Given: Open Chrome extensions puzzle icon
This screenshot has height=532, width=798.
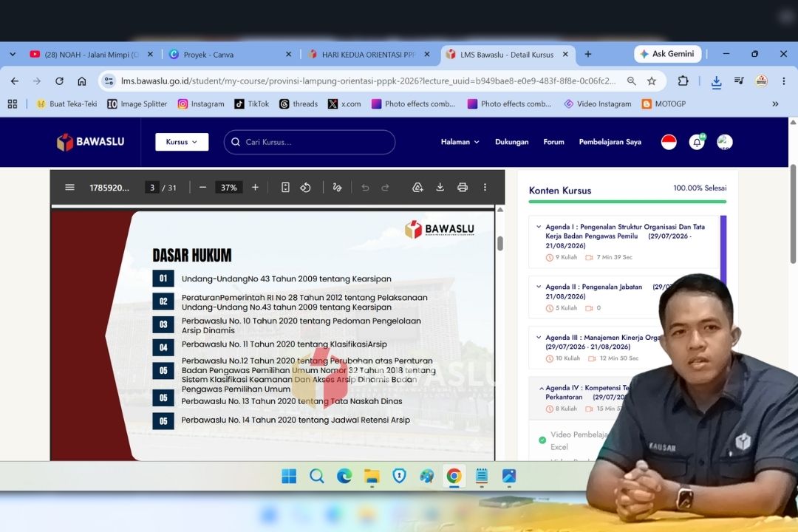Looking at the screenshot, I should pyautogui.click(x=683, y=81).
